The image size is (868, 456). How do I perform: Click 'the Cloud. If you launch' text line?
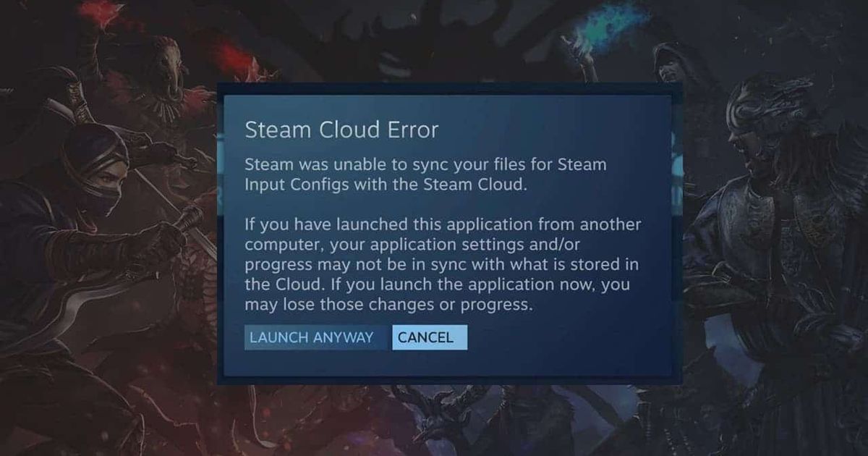(x=437, y=284)
